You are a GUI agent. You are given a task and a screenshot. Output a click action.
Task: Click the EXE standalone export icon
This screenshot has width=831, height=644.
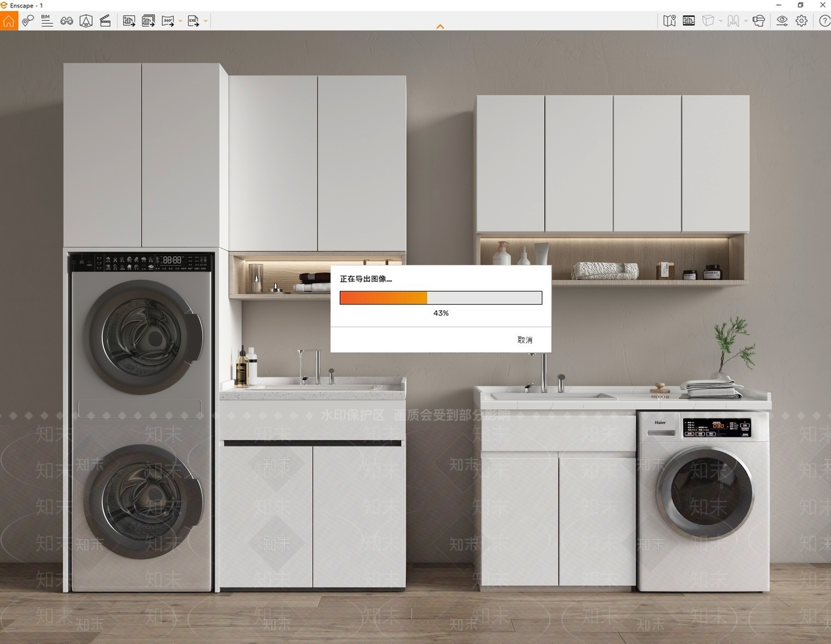(x=193, y=21)
